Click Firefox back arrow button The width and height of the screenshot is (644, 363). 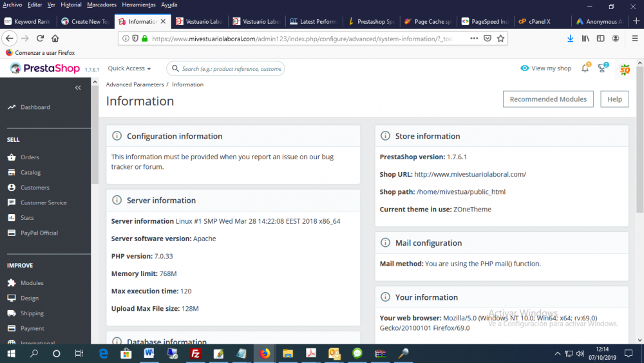pos(10,38)
